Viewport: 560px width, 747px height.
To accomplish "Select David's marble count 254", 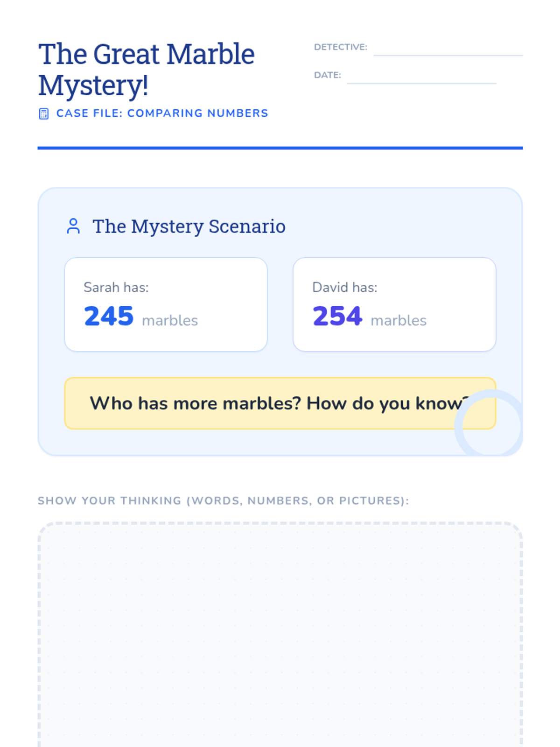I will 337,317.
